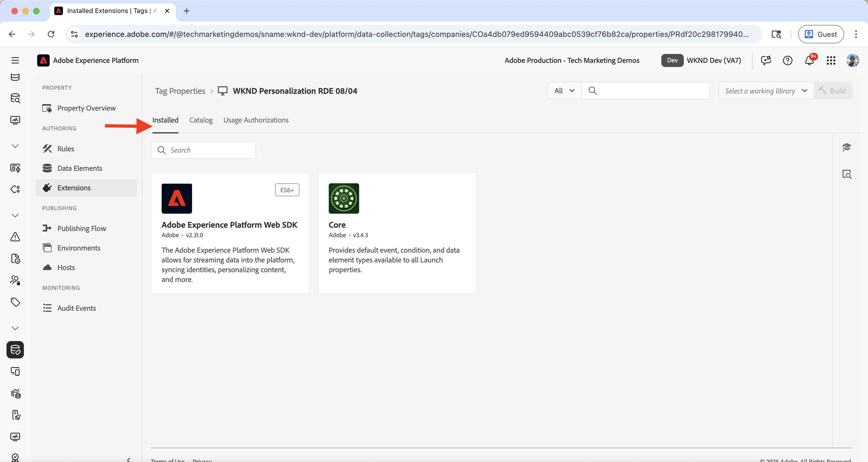
Task: Open Property Overview
Action: (x=86, y=108)
